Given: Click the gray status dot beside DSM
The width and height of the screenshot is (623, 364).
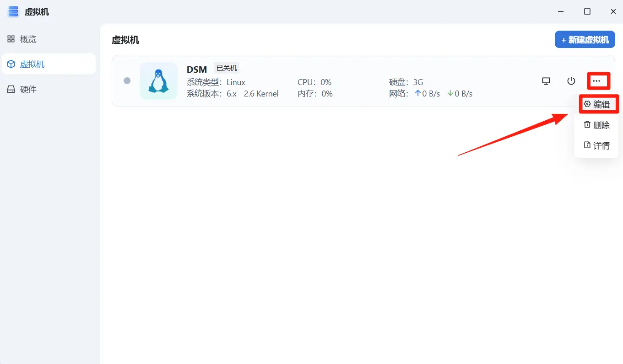Looking at the screenshot, I should (127, 81).
